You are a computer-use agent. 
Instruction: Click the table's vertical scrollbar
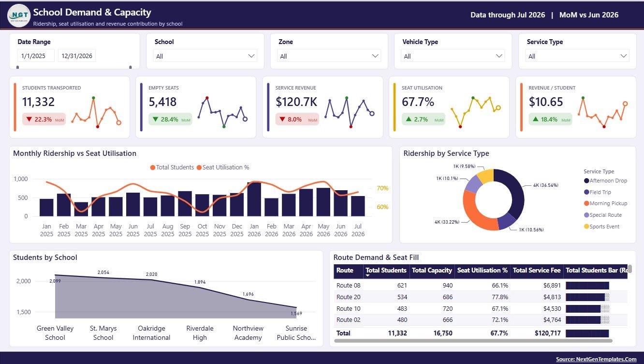coord(630,269)
